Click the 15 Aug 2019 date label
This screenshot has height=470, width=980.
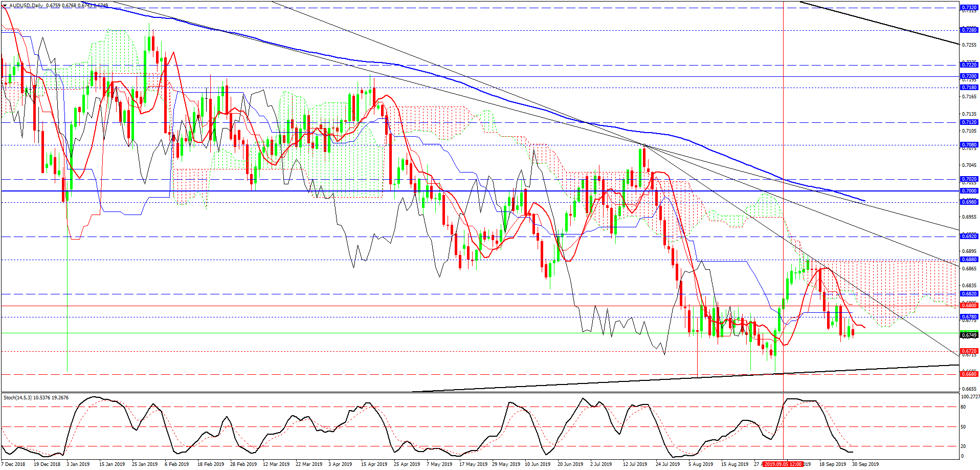click(734, 464)
